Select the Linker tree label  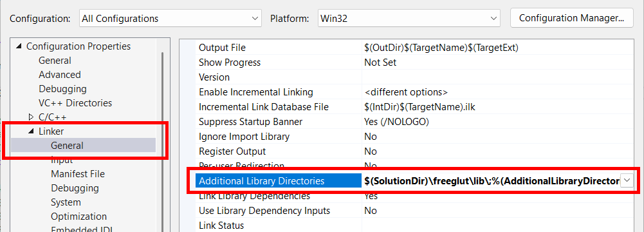pyautogui.click(x=51, y=131)
